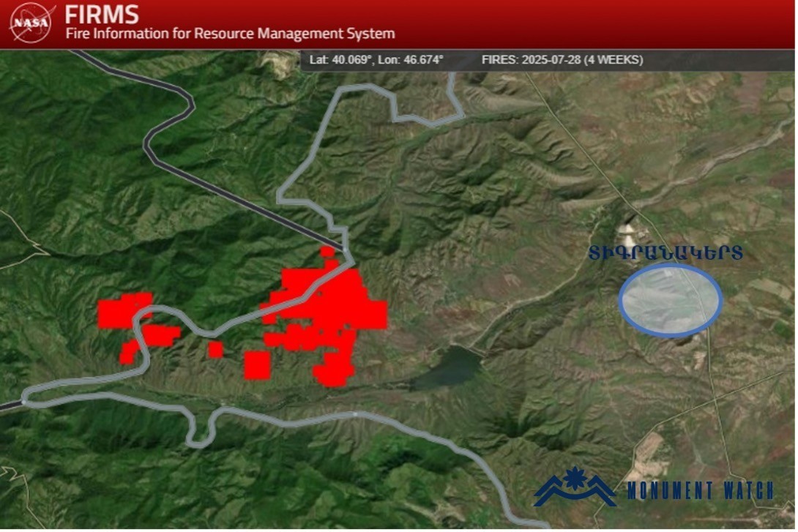Click the blue highlighted ellipse area
Viewport: 798px width, 532px height.
(x=670, y=300)
